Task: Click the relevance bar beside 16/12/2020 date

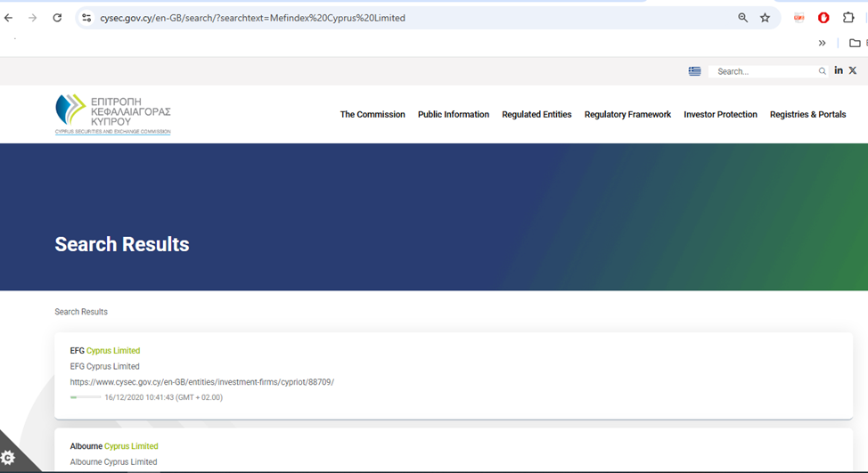Action: [x=86, y=397]
